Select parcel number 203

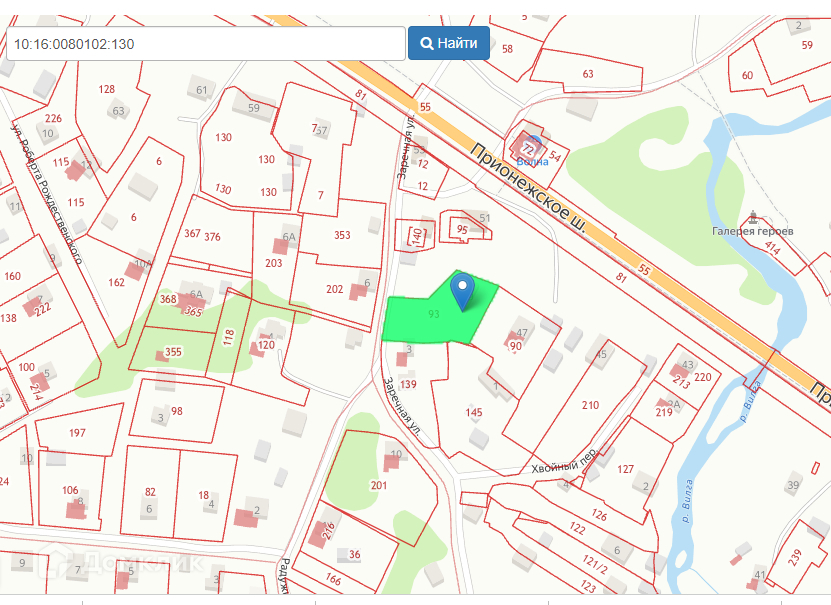click(273, 263)
